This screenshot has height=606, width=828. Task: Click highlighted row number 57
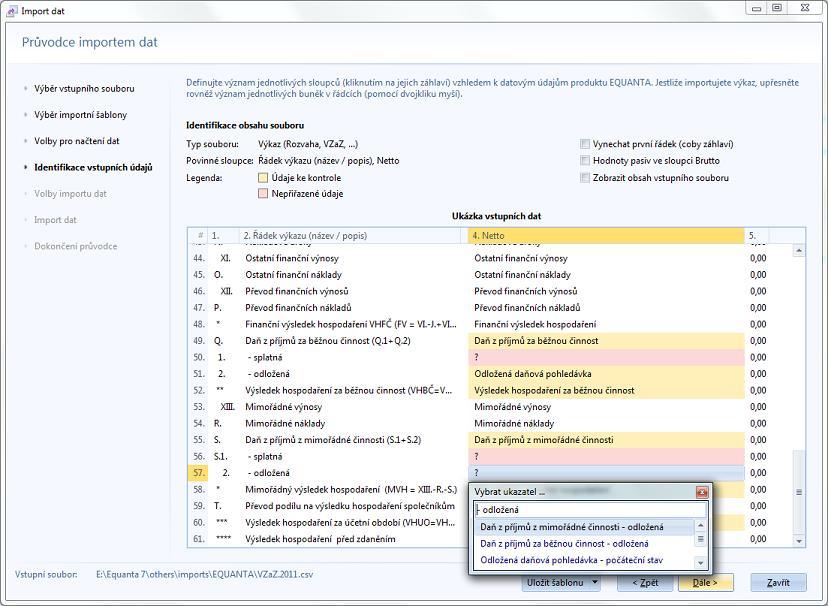[x=198, y=473]
